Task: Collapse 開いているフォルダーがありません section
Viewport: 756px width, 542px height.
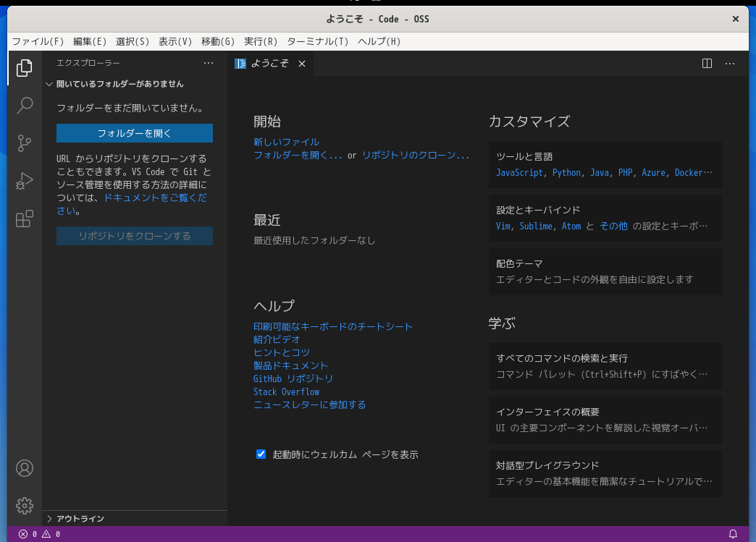Action: coord(135,84)
